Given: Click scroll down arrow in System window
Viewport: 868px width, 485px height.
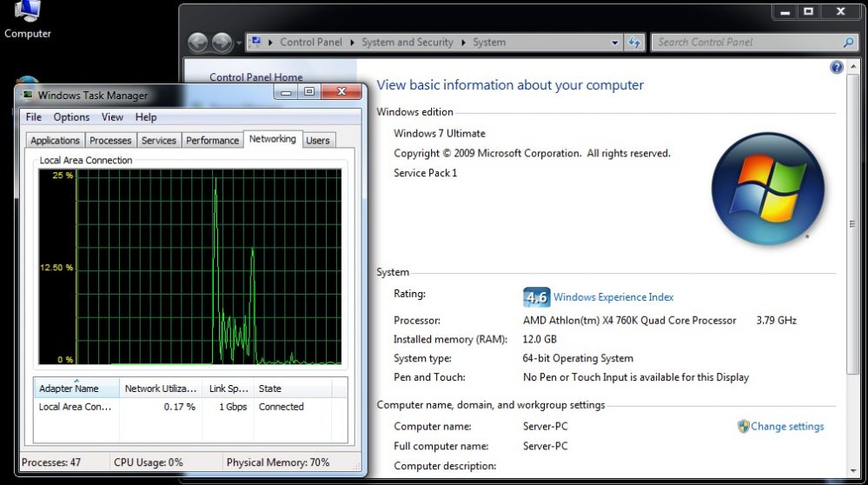Looking at the screenshot, I should [x=853, y=471].
